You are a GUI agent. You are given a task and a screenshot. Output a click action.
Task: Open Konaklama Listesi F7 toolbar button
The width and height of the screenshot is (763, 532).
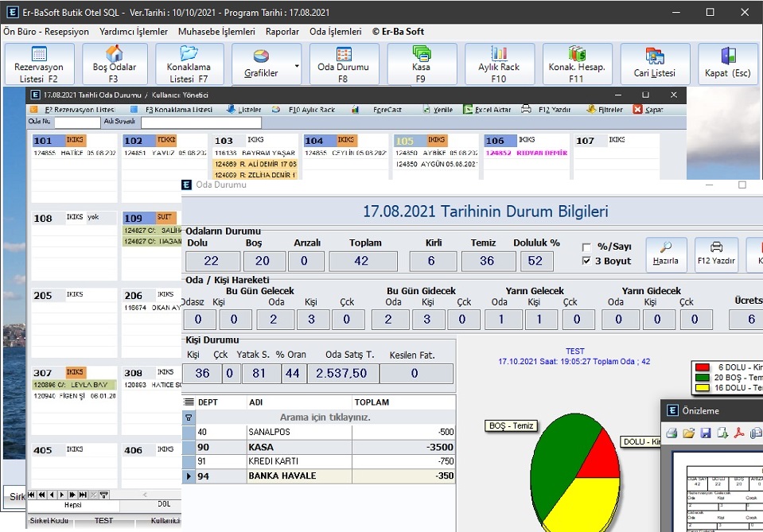coord(189,64)
